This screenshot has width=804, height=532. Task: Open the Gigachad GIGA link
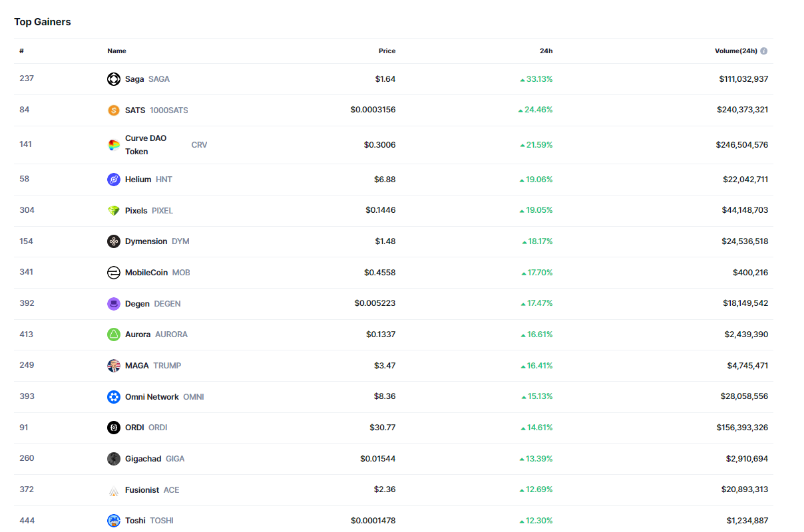coord(143,459)
